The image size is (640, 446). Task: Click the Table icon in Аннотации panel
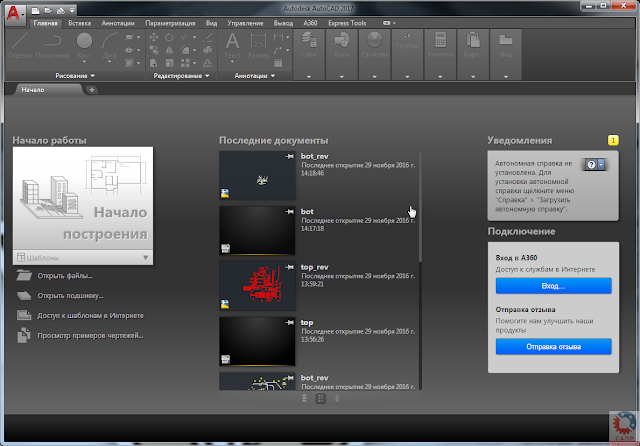coord(278,63)
